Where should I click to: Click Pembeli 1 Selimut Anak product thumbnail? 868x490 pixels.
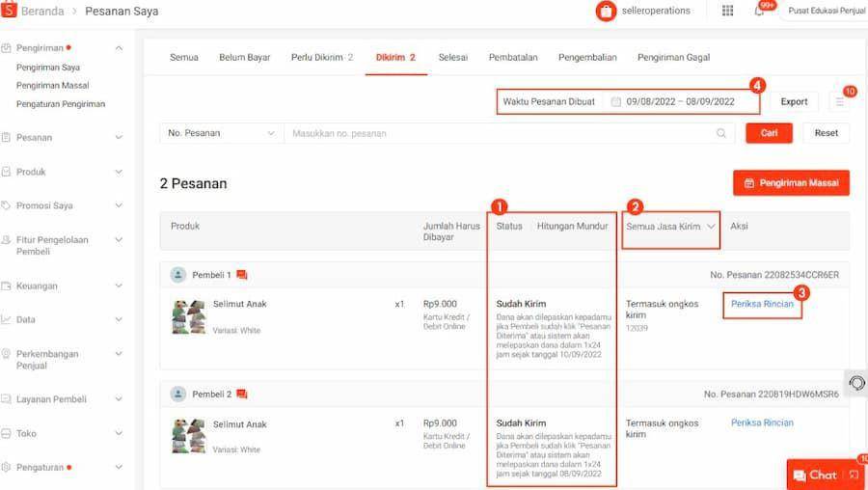[188, 316]
